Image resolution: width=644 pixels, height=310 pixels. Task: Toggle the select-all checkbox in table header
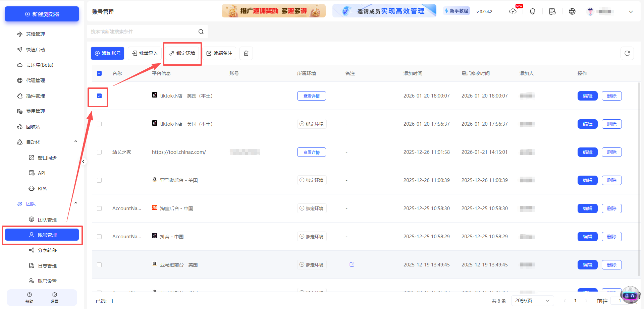click(x=99, y=73)
